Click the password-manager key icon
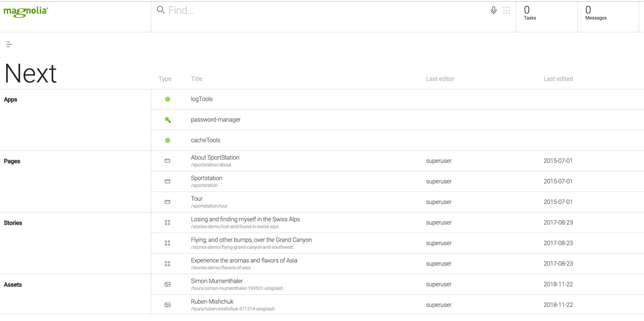Viewport: 644px width, 321px height. click(167, 120)
